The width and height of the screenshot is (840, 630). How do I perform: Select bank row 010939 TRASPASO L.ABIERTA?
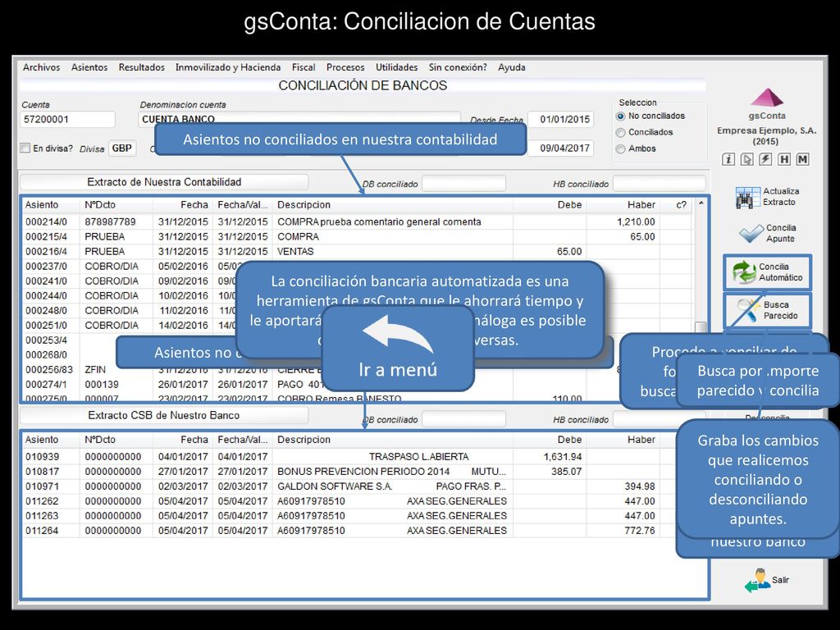(x=357, y=457)
